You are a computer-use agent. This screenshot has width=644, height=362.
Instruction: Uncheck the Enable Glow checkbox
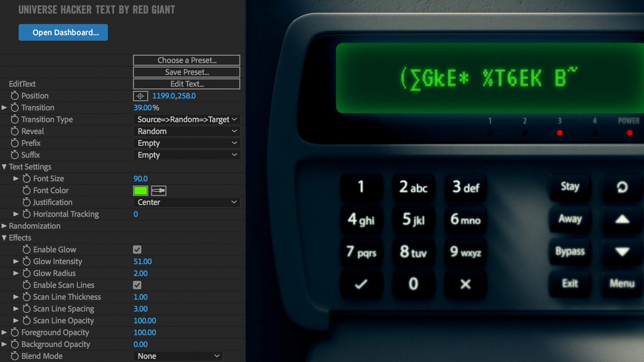(137, 250)
